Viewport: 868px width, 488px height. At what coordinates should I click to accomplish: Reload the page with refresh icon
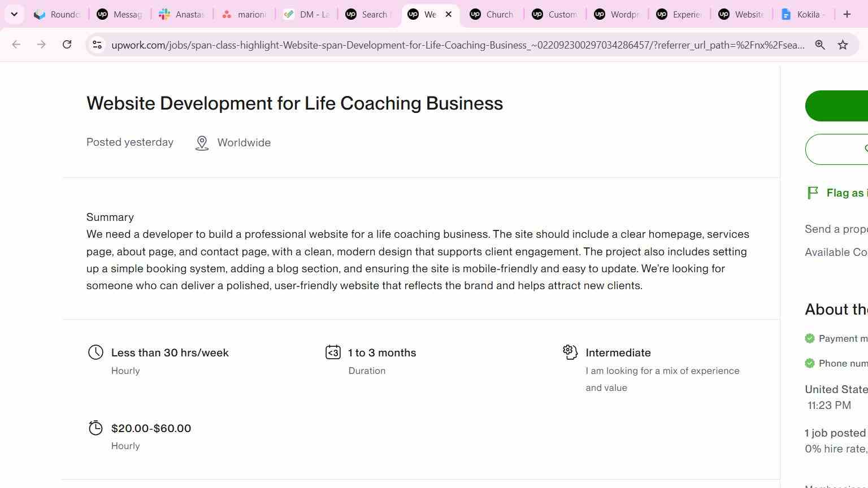67,45
